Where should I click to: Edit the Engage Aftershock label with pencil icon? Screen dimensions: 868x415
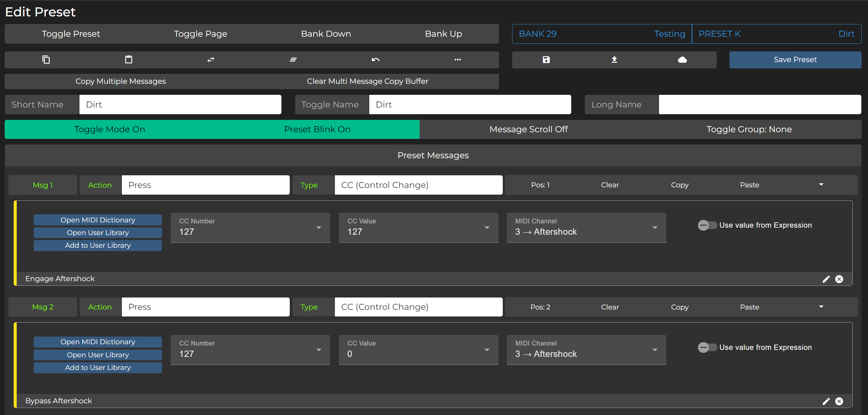point(826,279)
